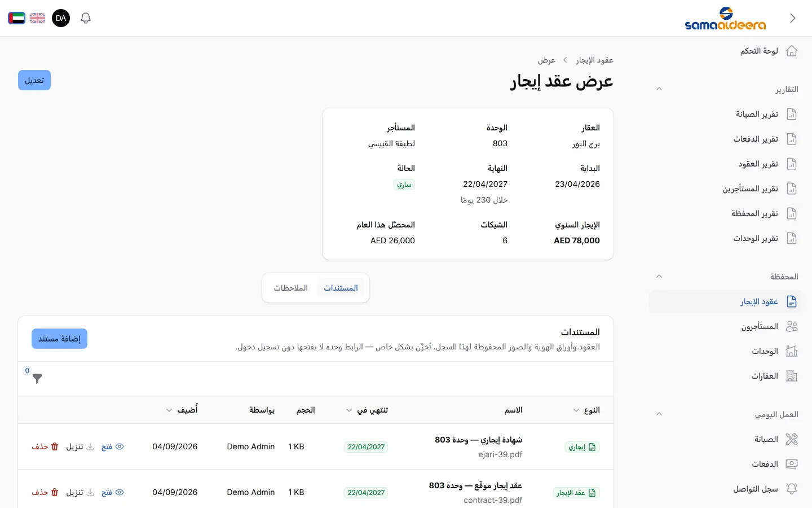Open تقرير الوحدات report
This screenshot has height=508, width=812.
765,238
